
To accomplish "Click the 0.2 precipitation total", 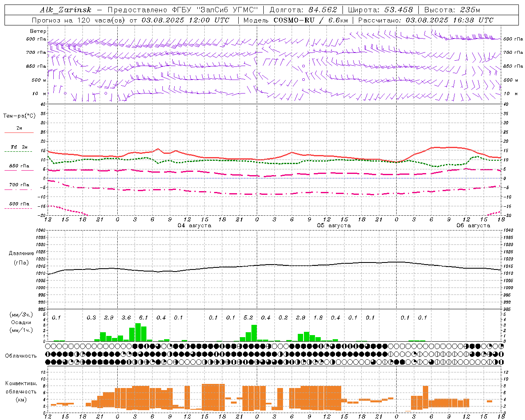I will pos(283,317).
